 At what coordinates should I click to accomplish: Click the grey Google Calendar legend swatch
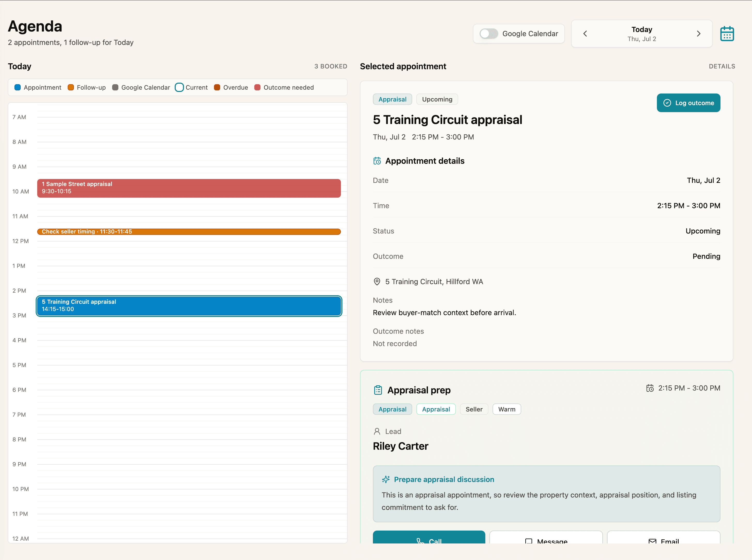click(115, 88)
